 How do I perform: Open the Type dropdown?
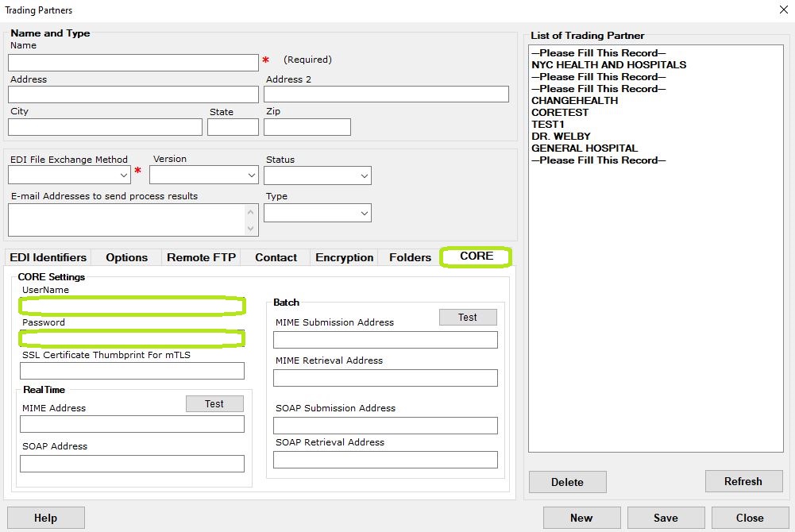(x=318, y=213)
